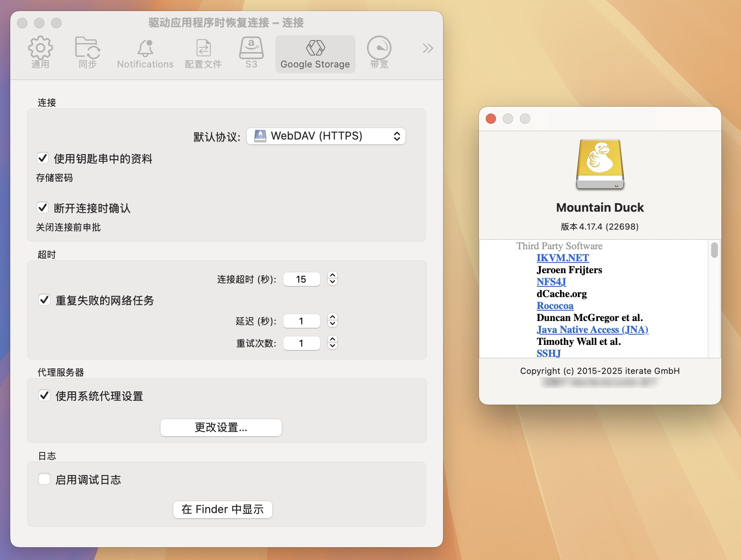Switch to the Google Storage tab

coord(315,54)
